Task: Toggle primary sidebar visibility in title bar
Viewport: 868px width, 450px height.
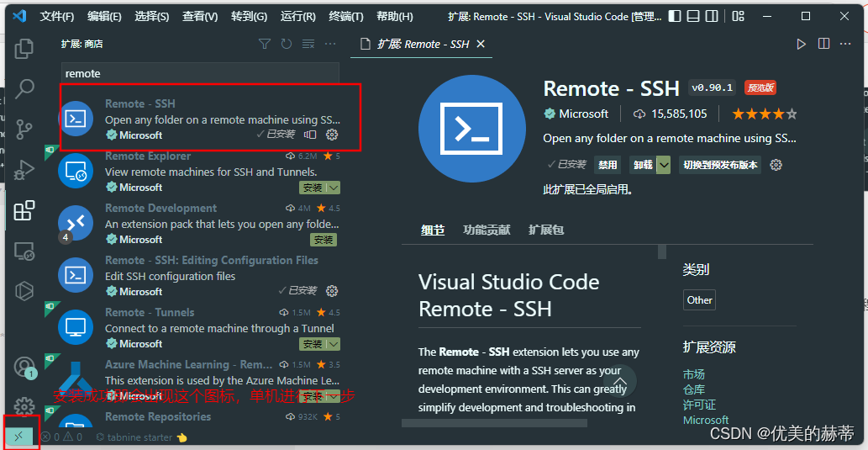Action: [674, 16]
